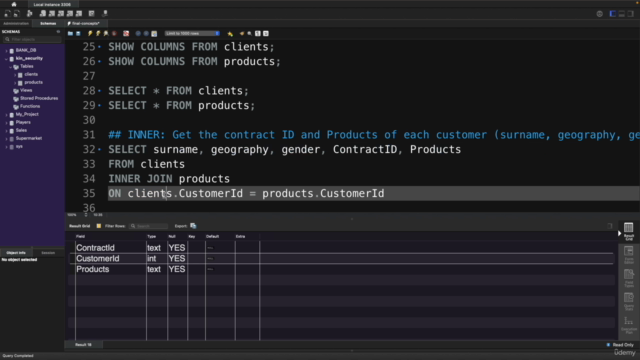
Task: Save snippet with star icon
Action: pos(230,33)
